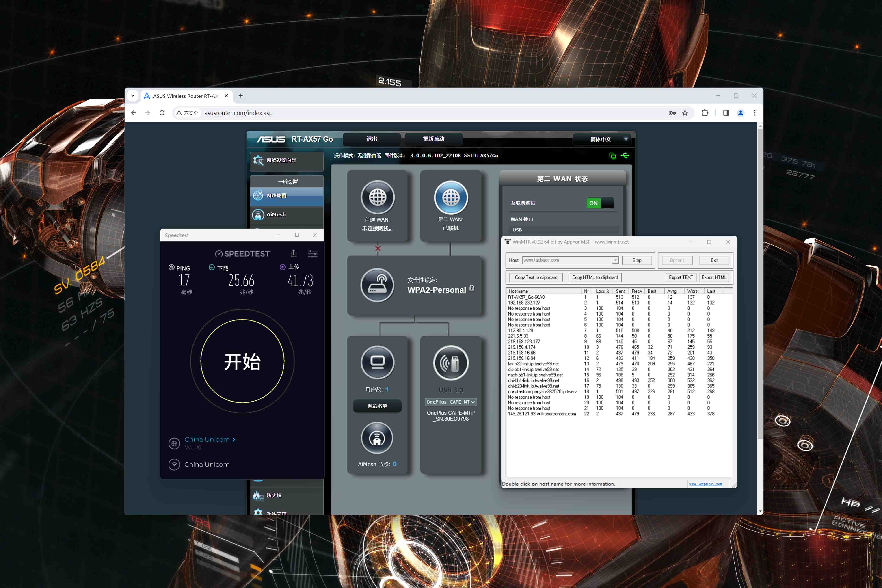Open Chrome extensions puzzle icon

click(x=705, y=113)
